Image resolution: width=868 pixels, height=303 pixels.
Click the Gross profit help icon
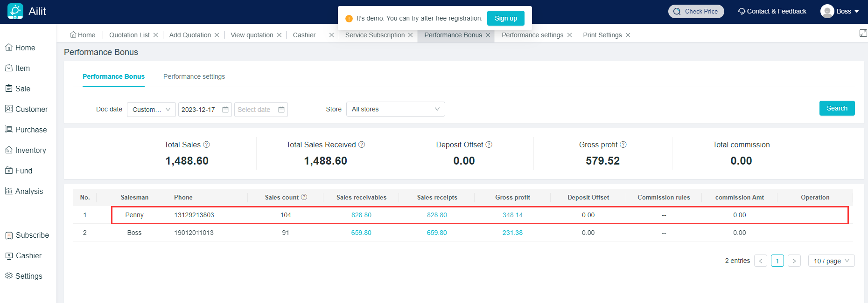623,145
